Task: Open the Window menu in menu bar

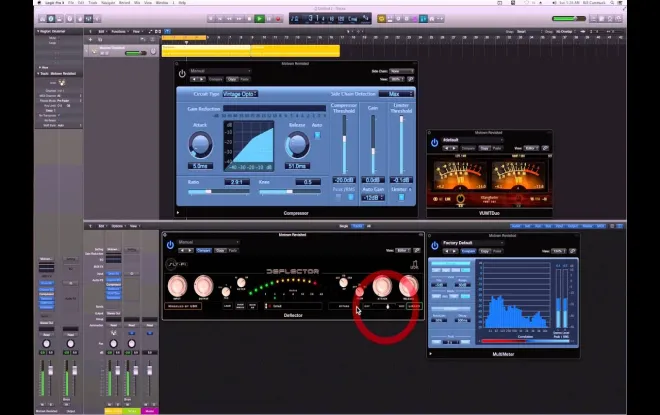Action: 162,3
